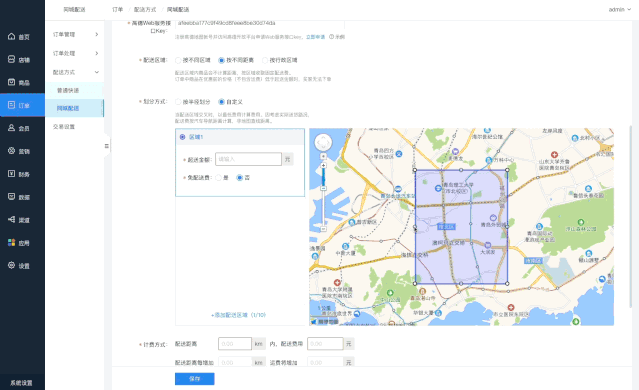
Task: Click top-right corner handle of delivery polygon
Action: (507, 170)
